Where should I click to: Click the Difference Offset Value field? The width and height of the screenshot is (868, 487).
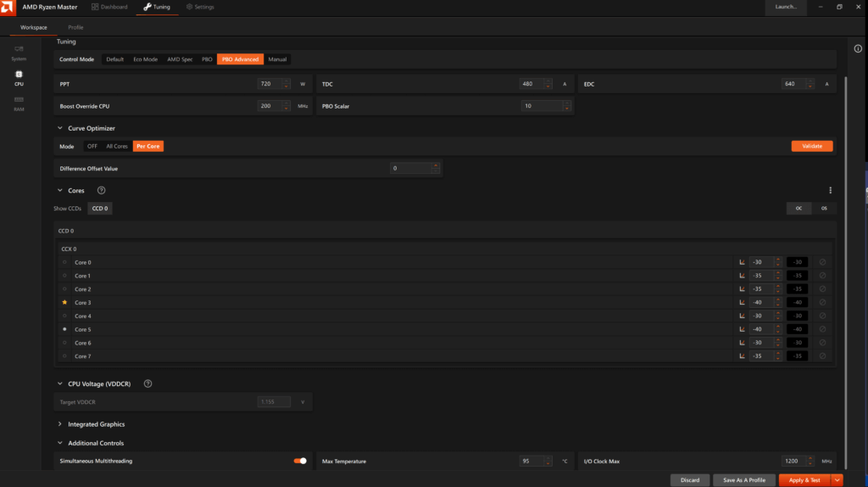tap(414, 169)
